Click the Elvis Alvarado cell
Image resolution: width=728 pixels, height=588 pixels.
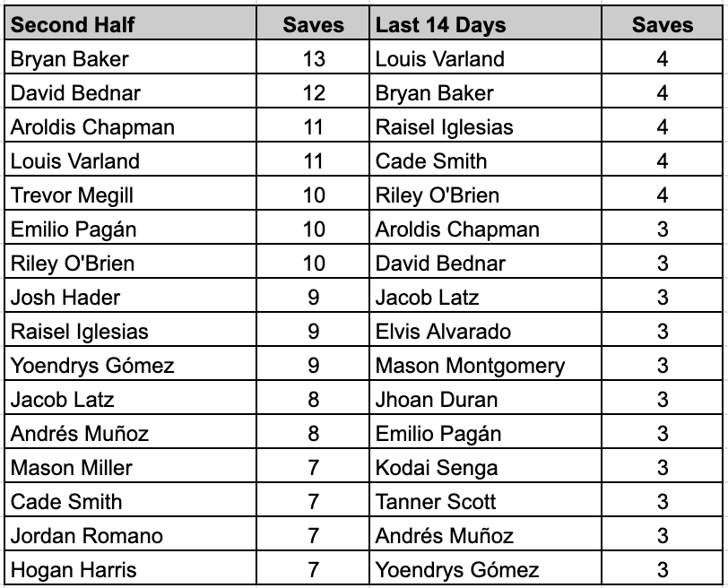coord(485,330)
